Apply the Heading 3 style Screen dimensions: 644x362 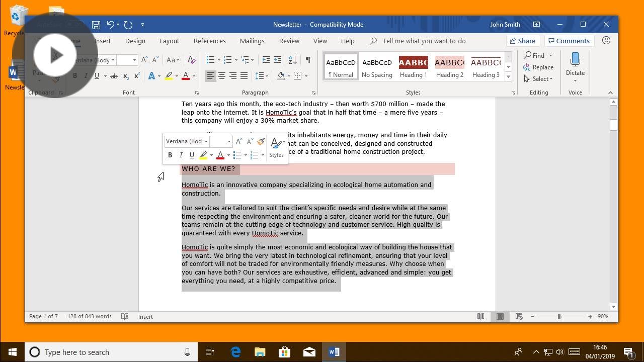[x=486, y=67]
